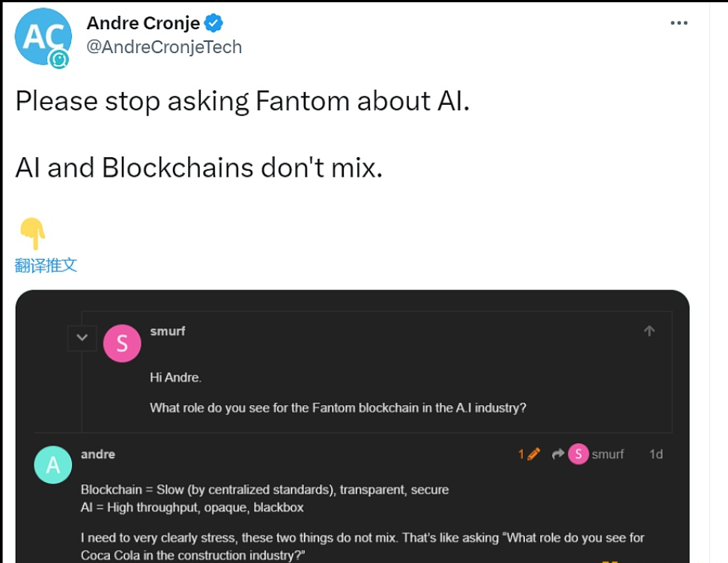Click the reply-to arrow icon

click(557, 454)
